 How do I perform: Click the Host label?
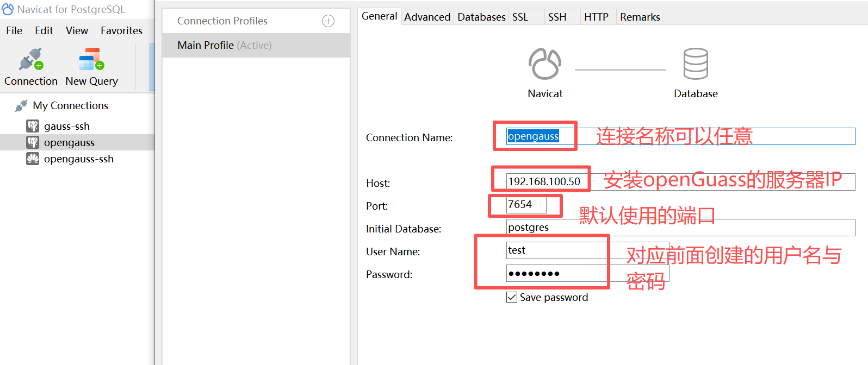pyautogui.click(x=378, y=183)
